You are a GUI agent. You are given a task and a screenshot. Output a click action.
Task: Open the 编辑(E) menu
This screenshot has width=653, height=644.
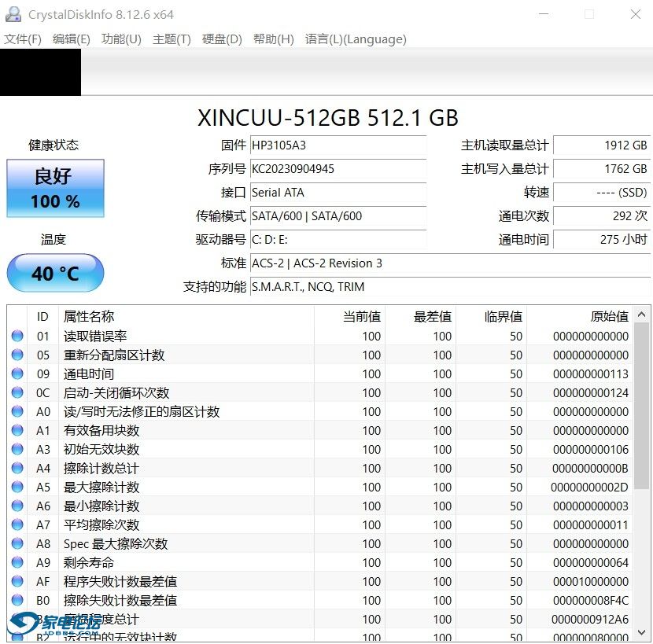point(72,39)
